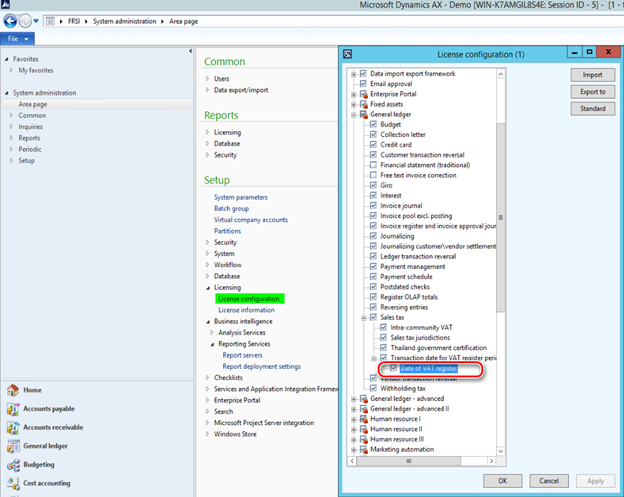The width and height of the screenshot is (624, 497).
Task: Toggle General ledger - advanced checkbox icon
Action: click(364, 399)
